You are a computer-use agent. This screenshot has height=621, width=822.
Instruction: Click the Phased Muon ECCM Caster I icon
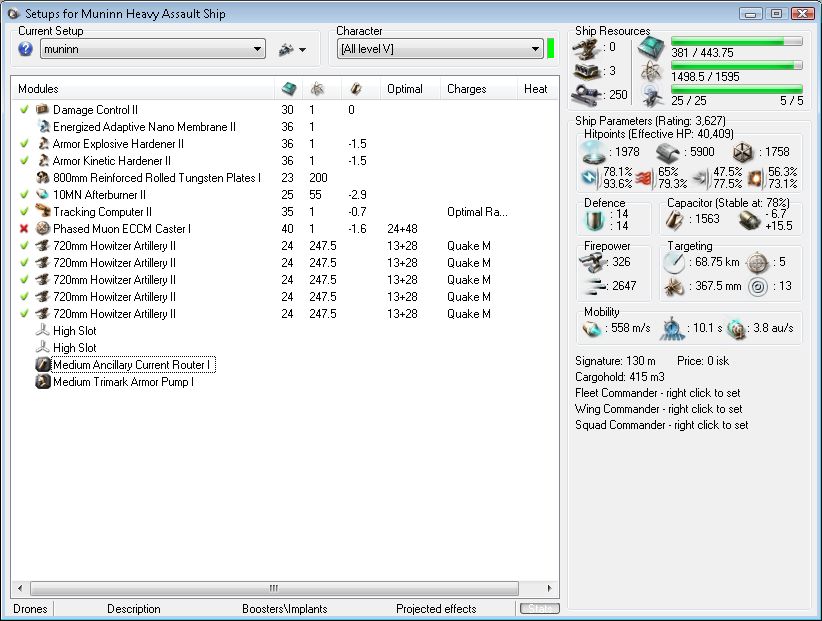42,228
